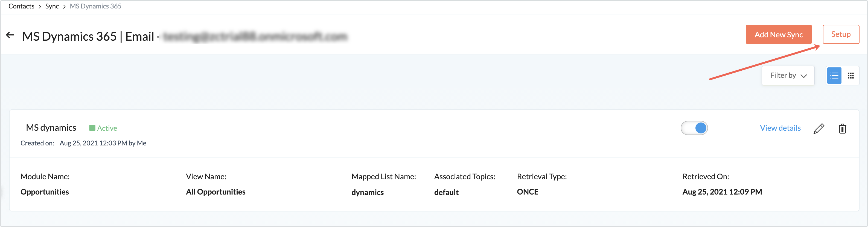
Task: Toggle the MS dynamics sync switch off
Action: coord(694,128)
